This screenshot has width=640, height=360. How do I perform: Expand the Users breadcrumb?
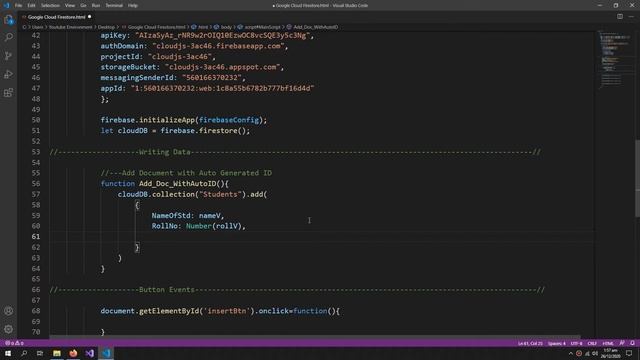click(x=37, y=27)
